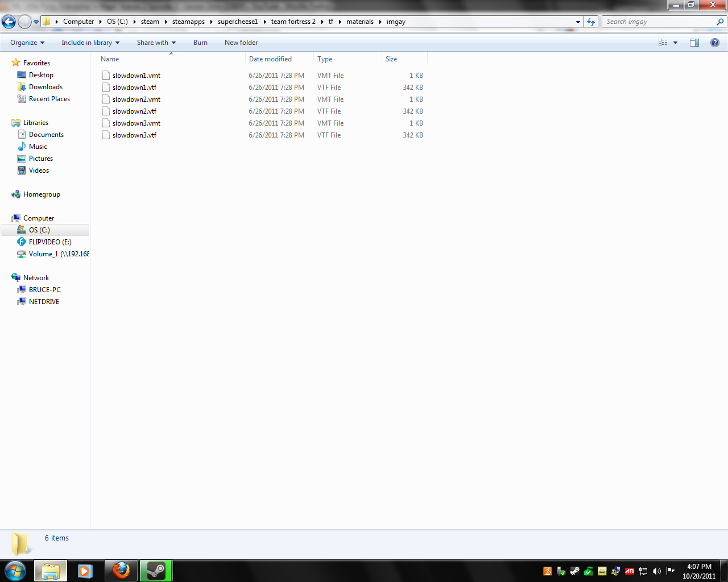Open the Organize dropdown menu

(x=27, y=43)
